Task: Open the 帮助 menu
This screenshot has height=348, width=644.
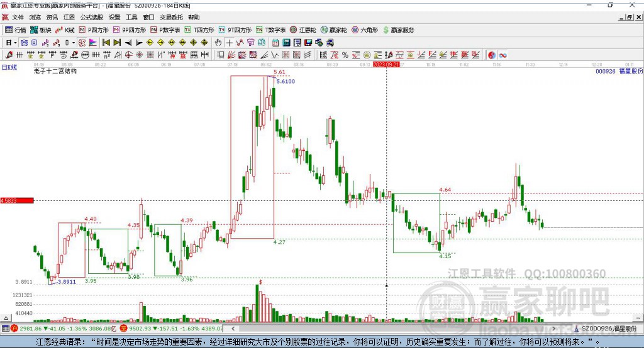Action: 194,17
